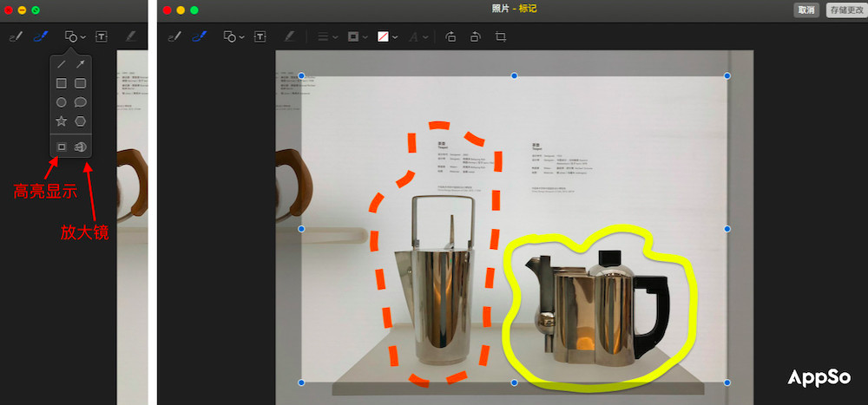Screen dimensions: 868x405
Task: Add a speech bubble shape
Action: click(81, 102)
